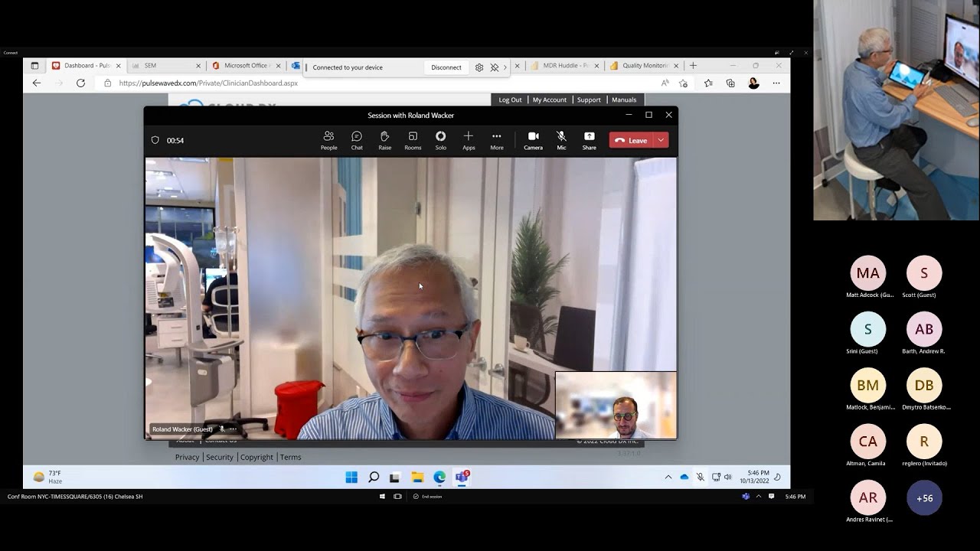Click the pin icon in connection bar
Image resolution: width=980 pixels, height=551 pixels.
494,67
